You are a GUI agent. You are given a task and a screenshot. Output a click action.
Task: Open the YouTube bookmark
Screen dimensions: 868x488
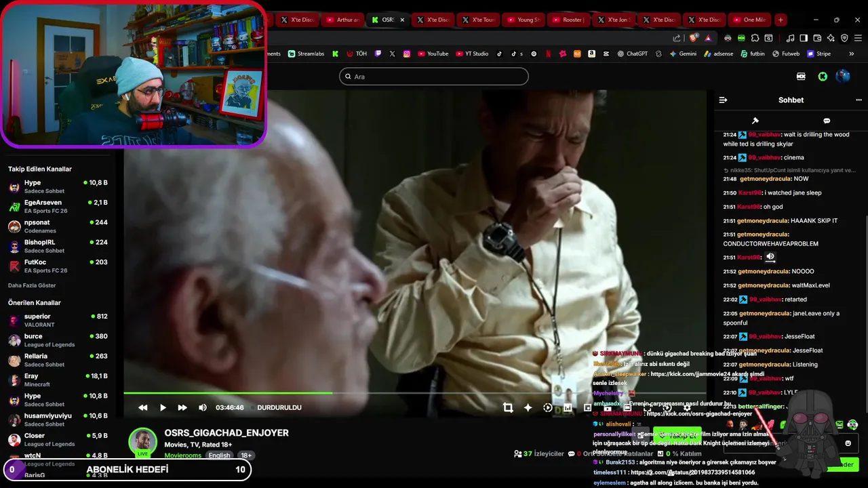tap(433, 54)
